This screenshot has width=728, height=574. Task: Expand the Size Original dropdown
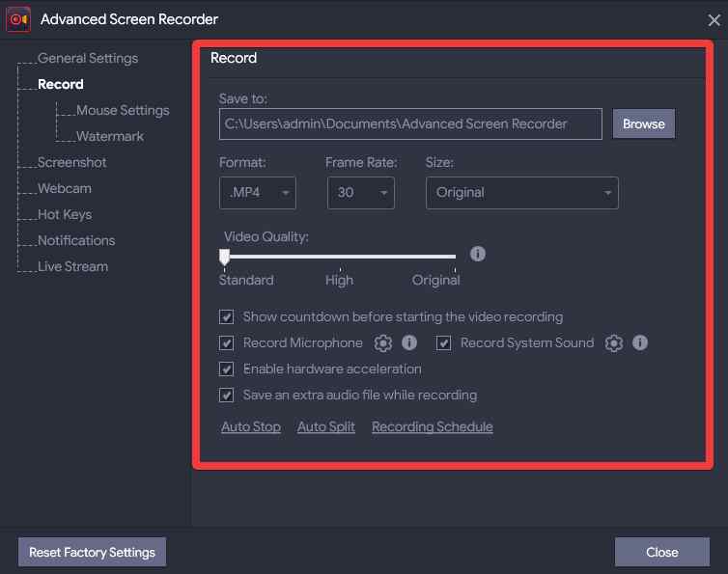coord(521,193)
